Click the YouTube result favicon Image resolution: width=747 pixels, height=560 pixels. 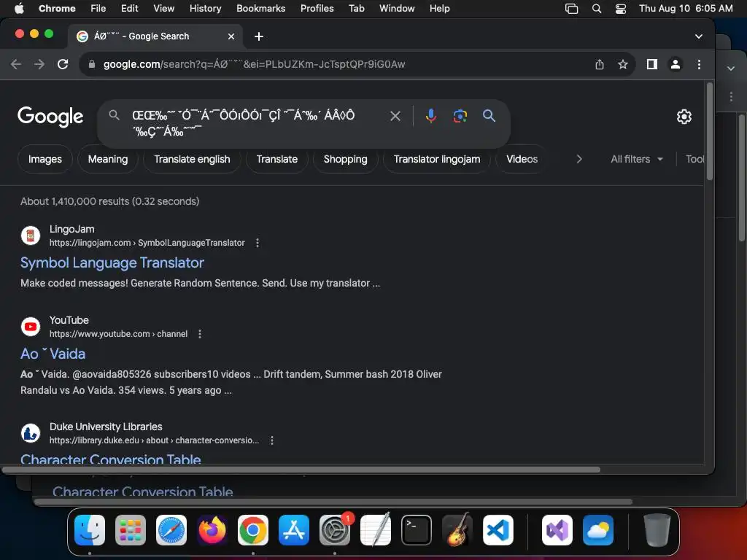point(31,327)
